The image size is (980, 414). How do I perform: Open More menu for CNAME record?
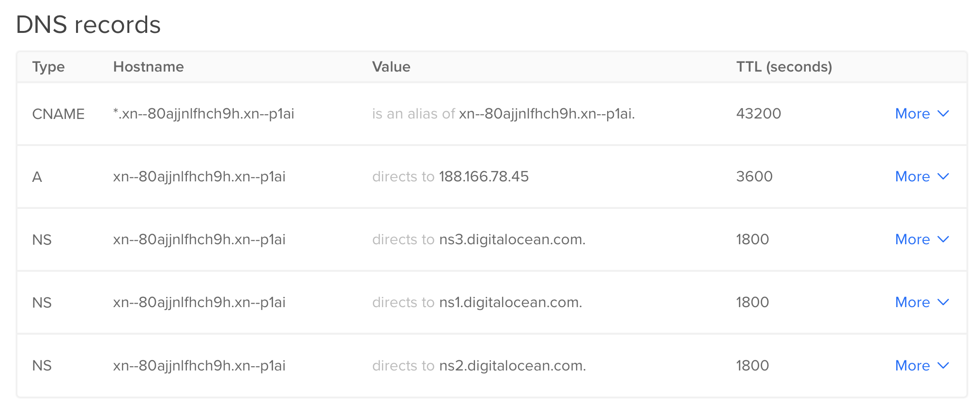click(922, 114)
